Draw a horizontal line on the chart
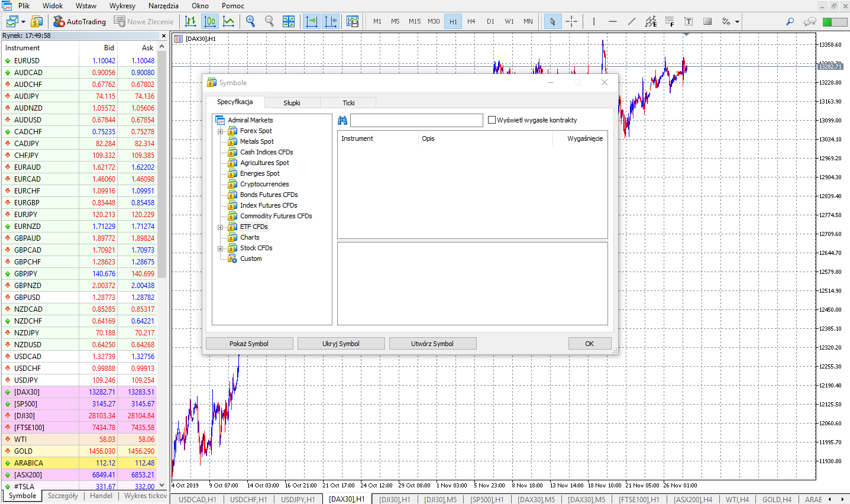Viewport: 850px width, 504px height. [612, 21]
